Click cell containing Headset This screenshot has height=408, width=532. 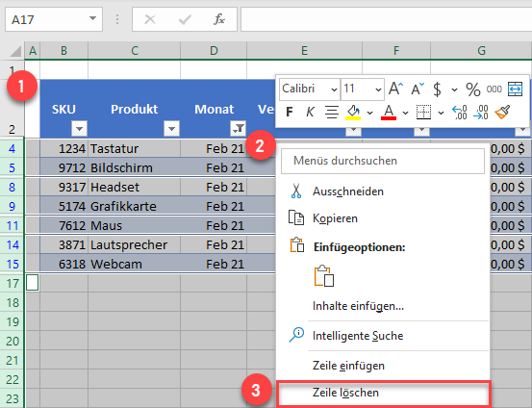click(x=134, y=187)
